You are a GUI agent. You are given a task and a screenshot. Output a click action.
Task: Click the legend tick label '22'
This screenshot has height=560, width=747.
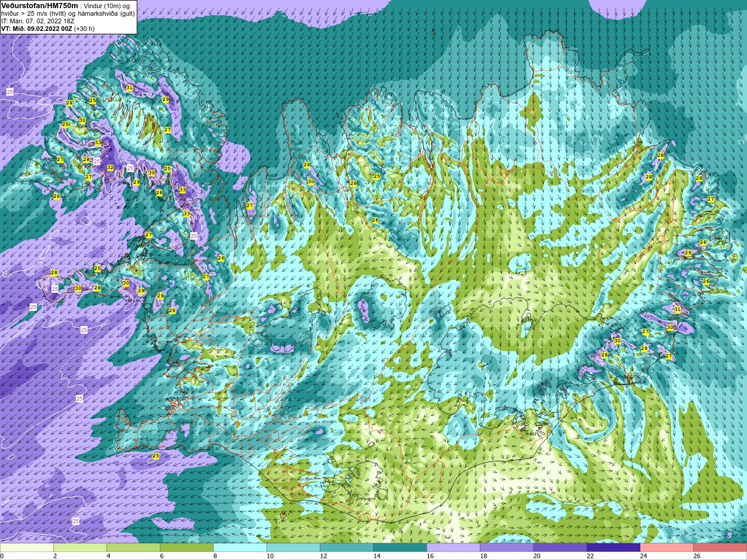point(591,556)
